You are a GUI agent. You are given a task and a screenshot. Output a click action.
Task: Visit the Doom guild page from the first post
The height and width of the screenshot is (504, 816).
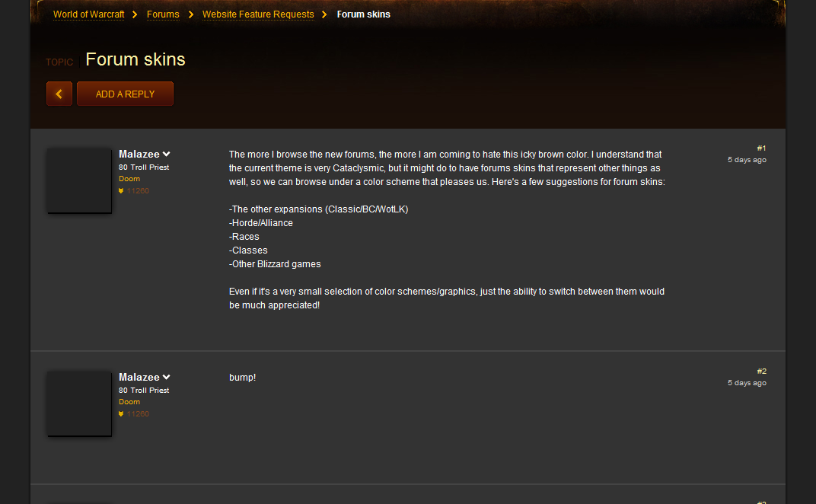129,178
